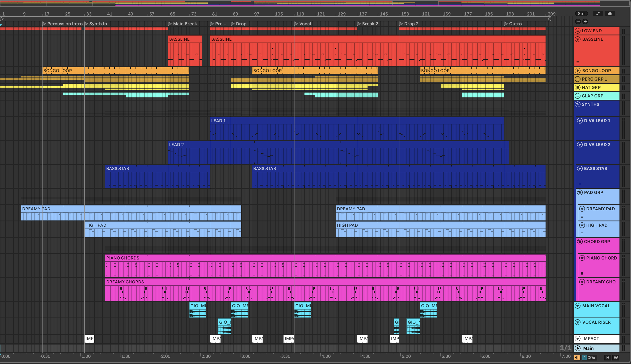
Task: Jump to previous locator arrow
Action: point(578,21)
